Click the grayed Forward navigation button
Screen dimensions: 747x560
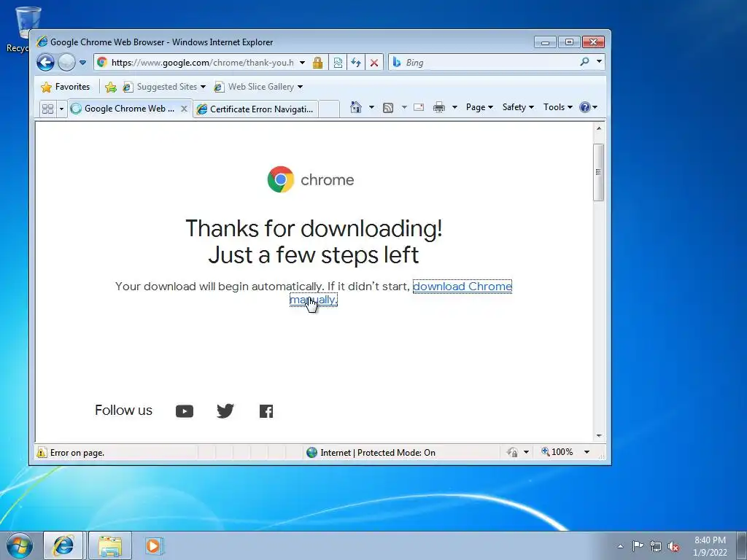(x=66, y=63)
